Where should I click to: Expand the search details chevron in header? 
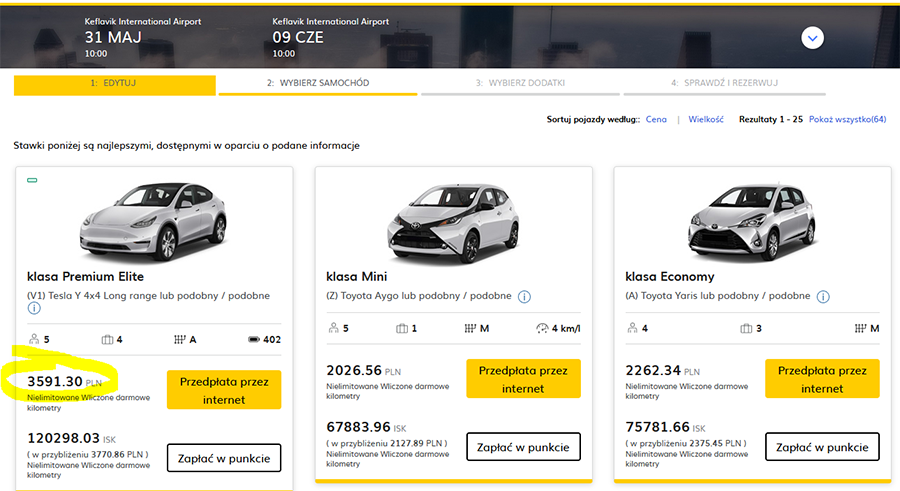812,38
